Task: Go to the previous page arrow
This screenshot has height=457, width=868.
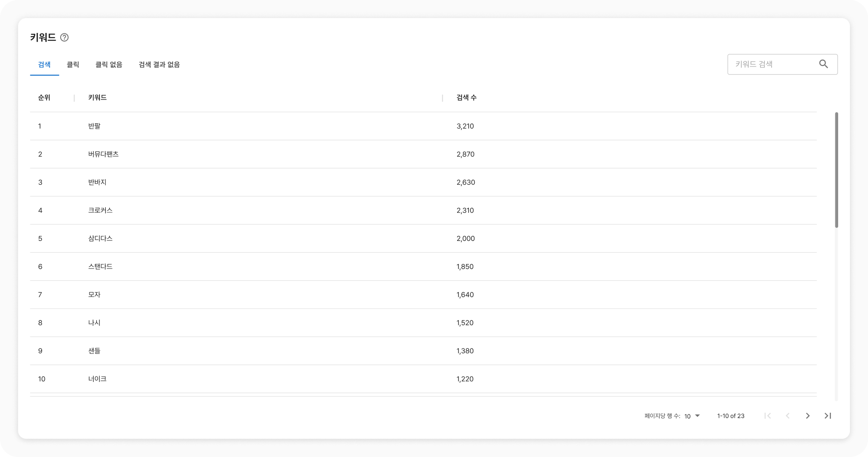Action: [788, 416]
